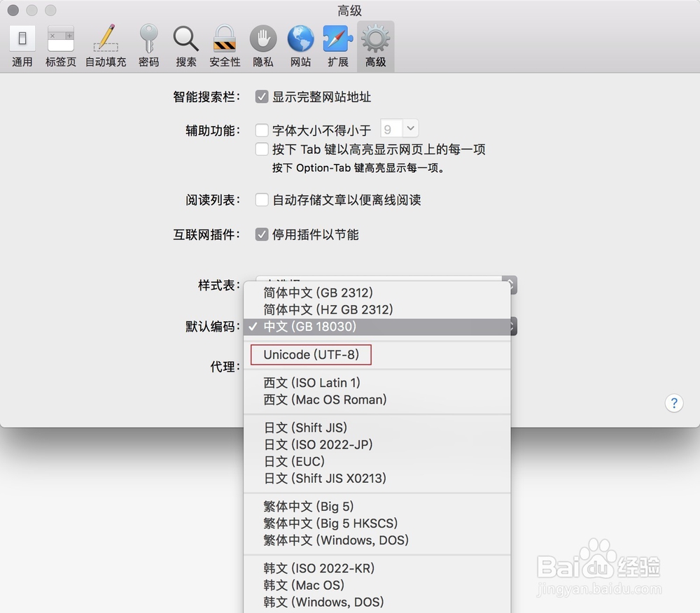打开扩展拼图图标
Image resolution: width=700 pixels, height=613 pixels.
337,44
